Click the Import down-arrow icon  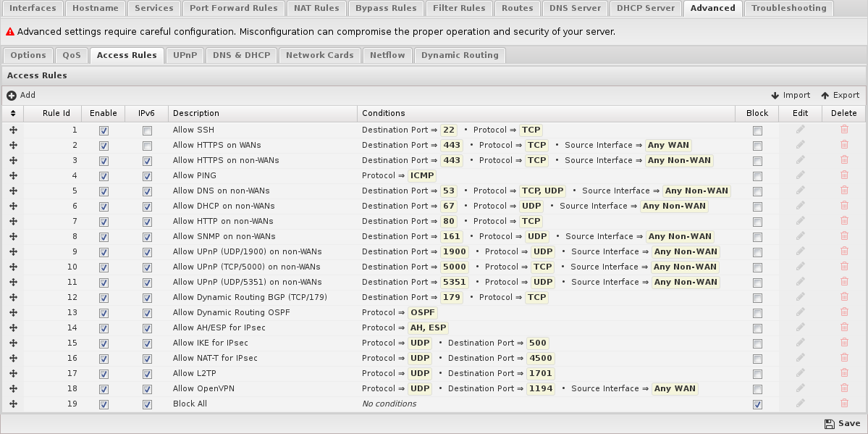[775, 96]
